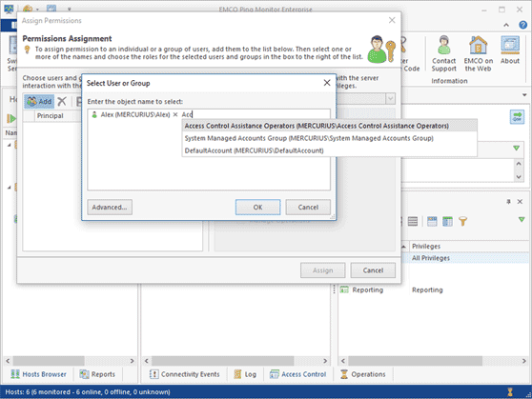Select the Alex (MERCURIUS\Alex) user entry

[x=131, y=114]
